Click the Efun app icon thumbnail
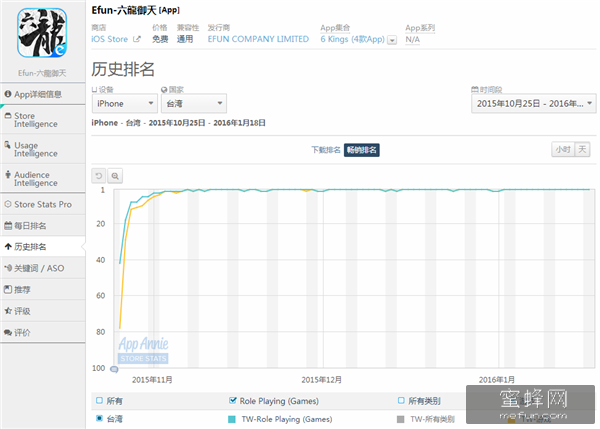 [x=42, y=33]
